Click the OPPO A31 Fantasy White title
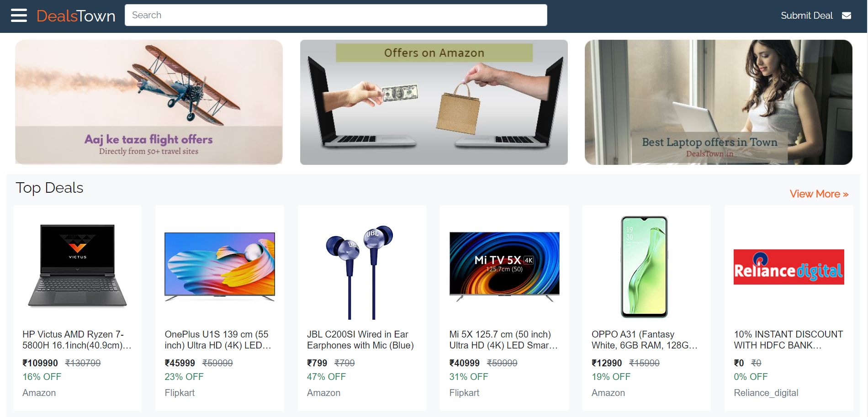Image resolution: width=868 pixels, height=417 pixels. (x=645, y=340)
